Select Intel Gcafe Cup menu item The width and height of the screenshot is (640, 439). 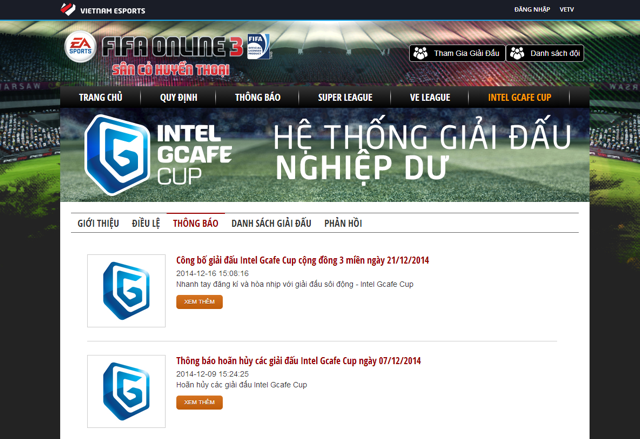[x=520, y=98]
